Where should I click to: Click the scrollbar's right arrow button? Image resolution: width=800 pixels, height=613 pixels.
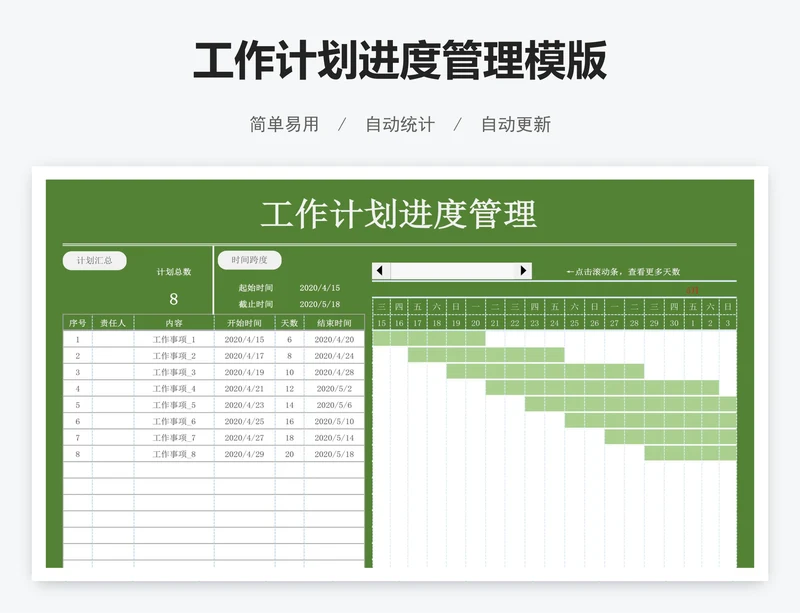[x=523, y=271]
